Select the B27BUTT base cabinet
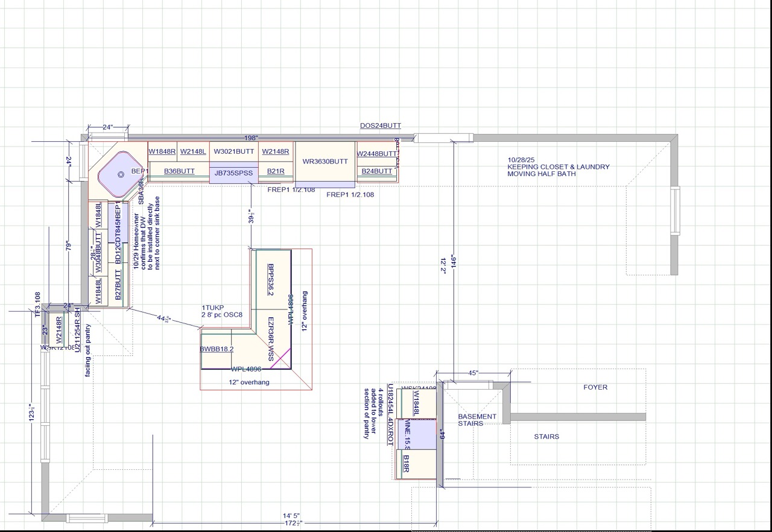The height and width of the screenshot is (532, 772). pos(118,289)
